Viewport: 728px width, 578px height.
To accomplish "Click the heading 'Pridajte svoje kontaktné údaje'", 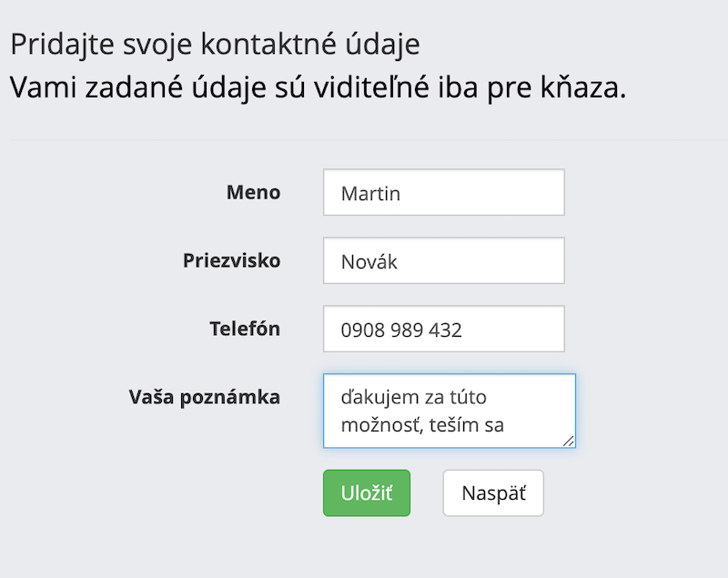I will coord(214,44).
